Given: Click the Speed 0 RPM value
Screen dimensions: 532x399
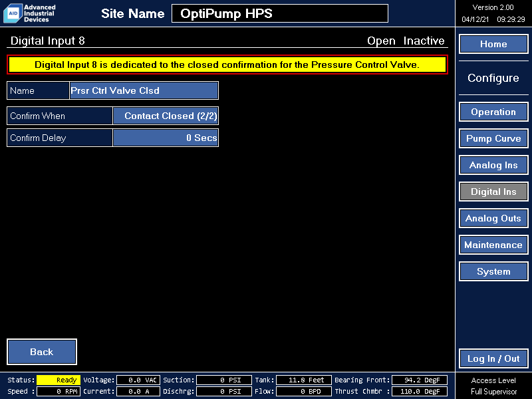Looking at the screenshot, I should [59, 391].
